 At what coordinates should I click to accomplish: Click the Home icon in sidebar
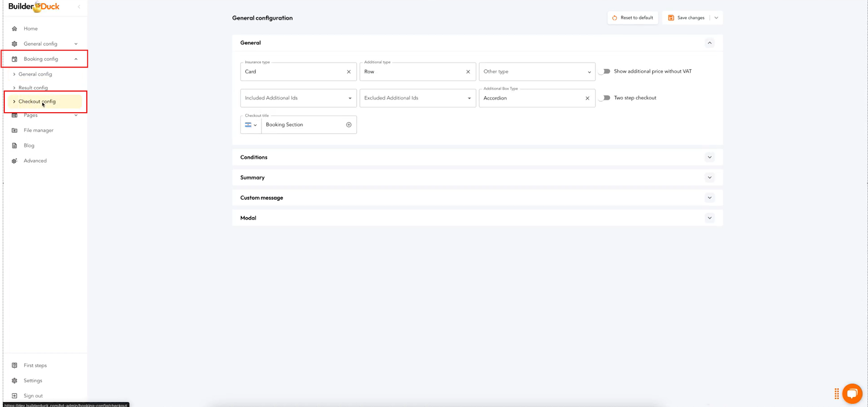15,29
